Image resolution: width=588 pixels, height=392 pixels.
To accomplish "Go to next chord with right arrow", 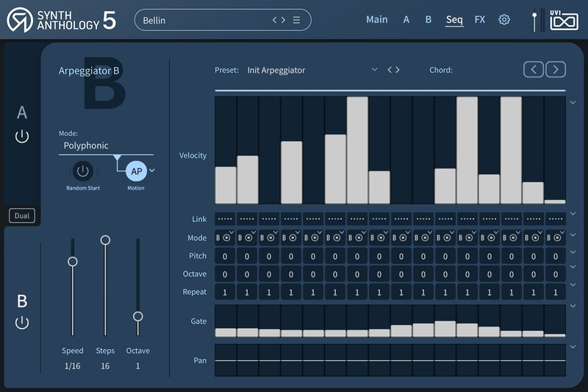I will click(556, 69).
